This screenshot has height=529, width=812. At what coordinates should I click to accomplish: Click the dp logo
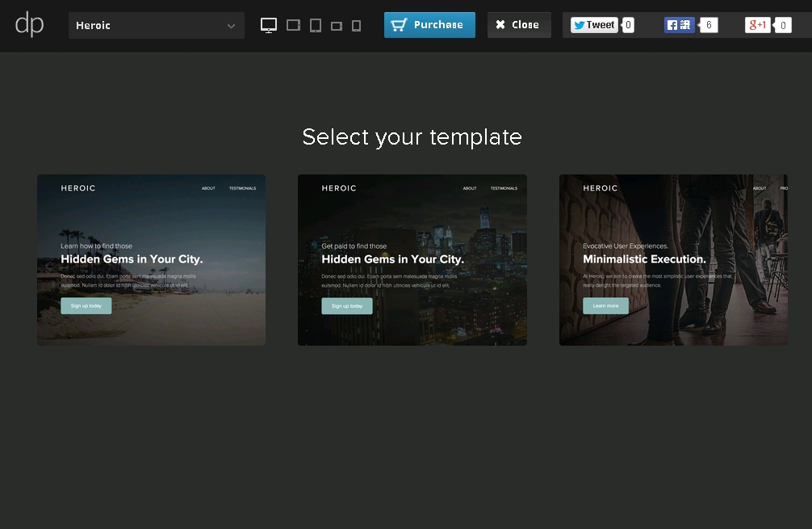pos(29,25)
